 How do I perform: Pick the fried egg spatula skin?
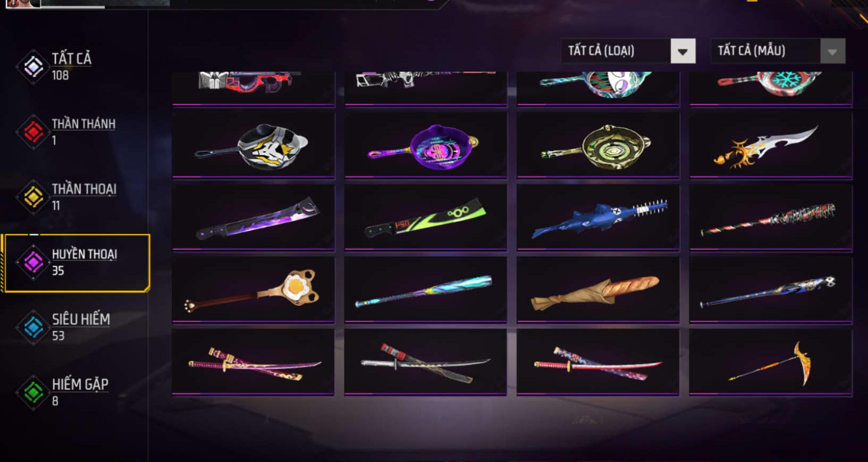click(x=254, y=290)
